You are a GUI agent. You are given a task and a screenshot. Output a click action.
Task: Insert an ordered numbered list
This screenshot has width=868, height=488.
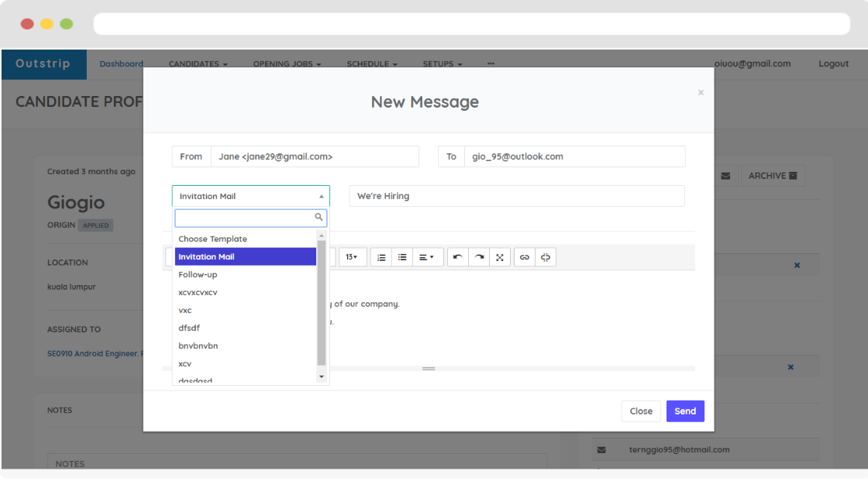(x=381, y=257)
